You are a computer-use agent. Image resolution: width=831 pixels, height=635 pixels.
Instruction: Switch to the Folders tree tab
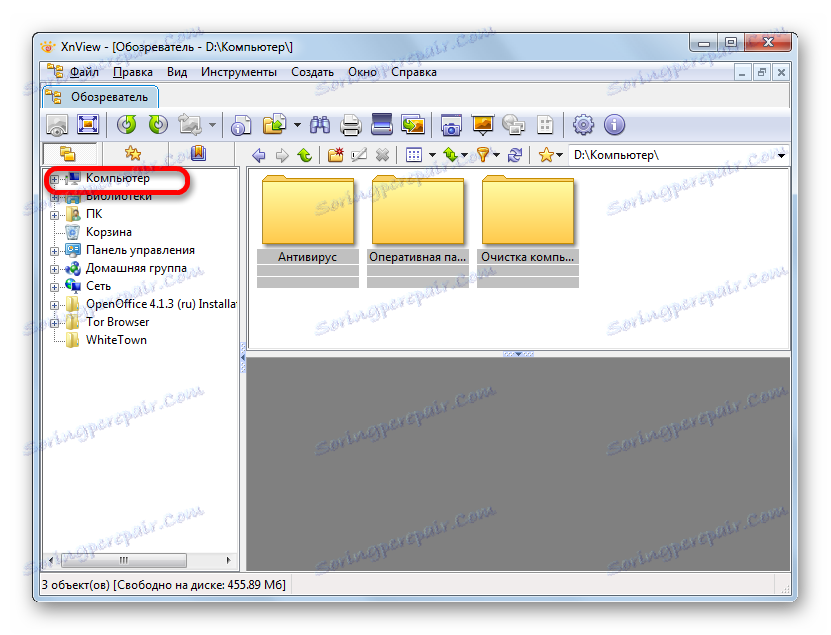pos(69,154)
